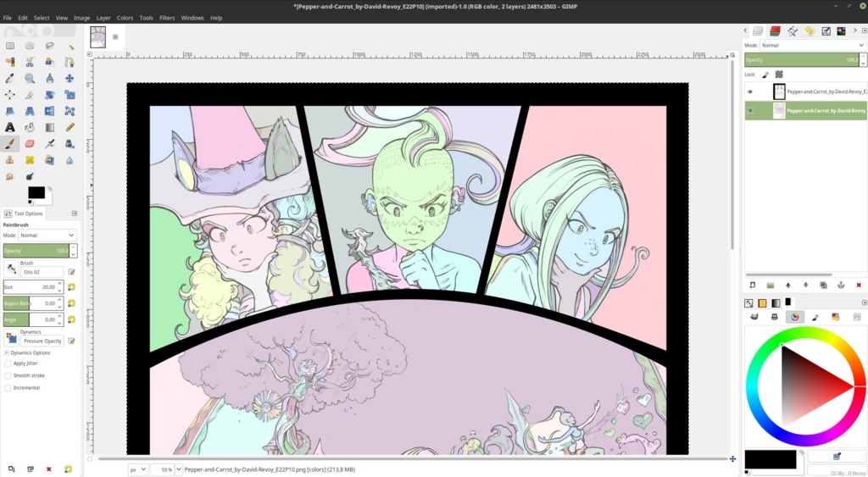Open Paintbrush Mode dropdown in Tool Options

click(47, 236)
